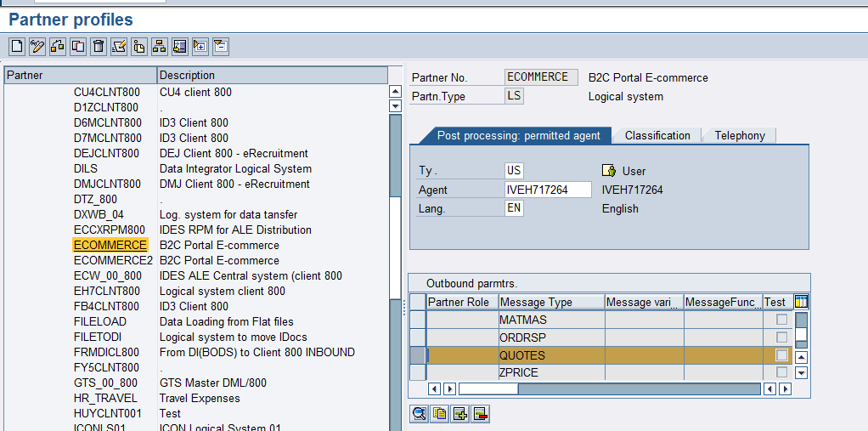The width and height of the screenshot is (868, 431).
Task: Open table column configuration icon
Action: (801, 302)
